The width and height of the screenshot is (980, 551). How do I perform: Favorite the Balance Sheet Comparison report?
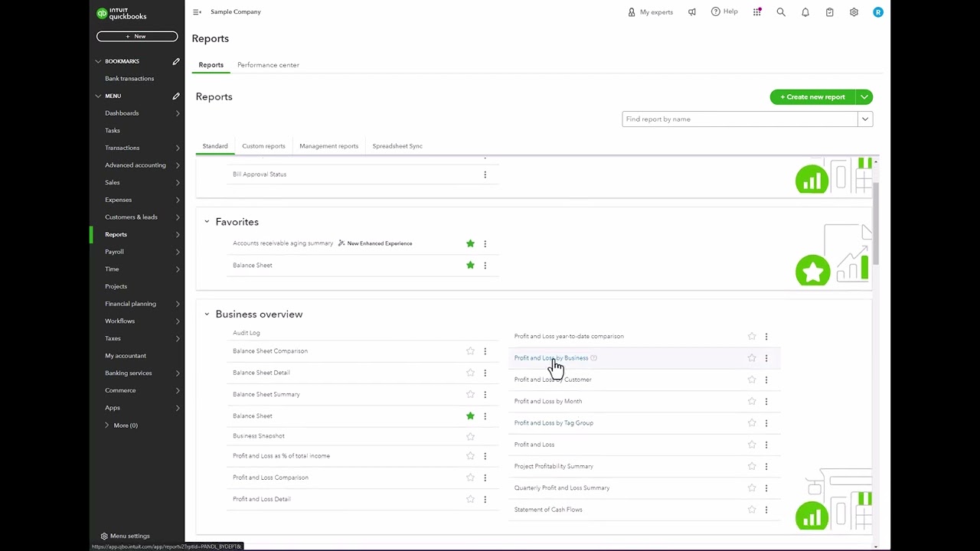tap(470, 351)
